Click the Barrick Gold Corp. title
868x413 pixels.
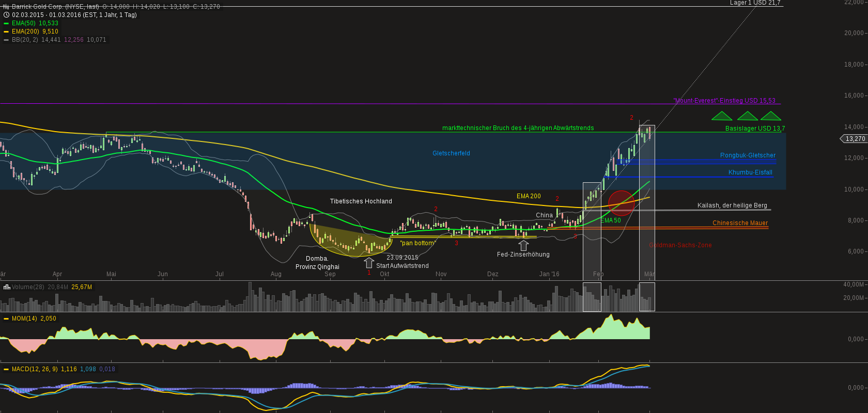(x=55, y=7)
